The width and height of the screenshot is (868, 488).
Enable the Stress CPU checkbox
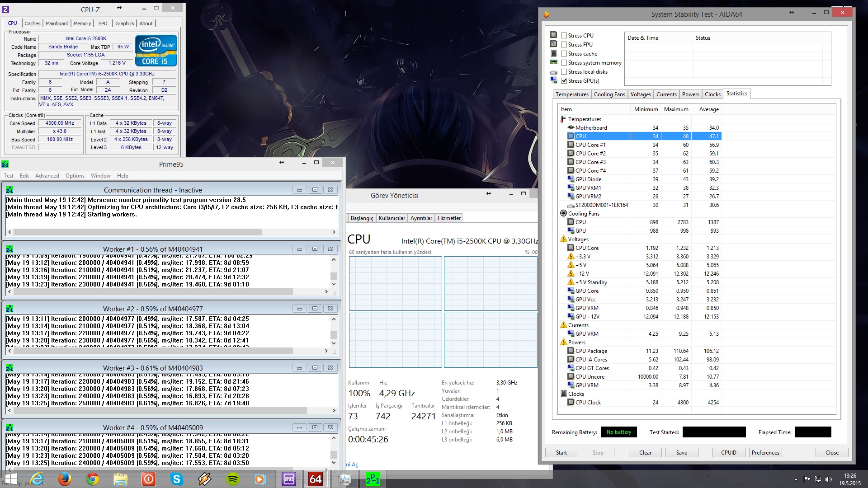coord(564,35)
